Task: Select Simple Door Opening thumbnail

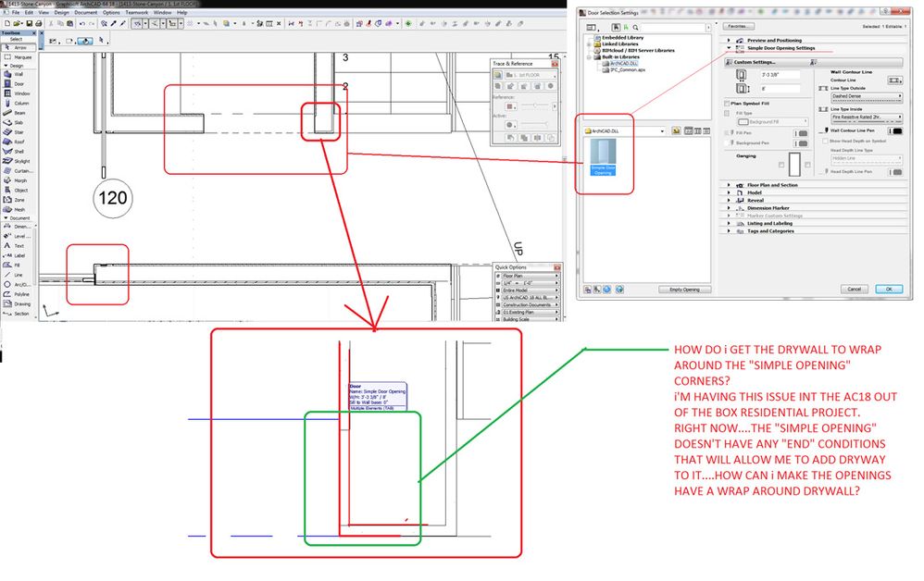Action: [x=603, y=156]
